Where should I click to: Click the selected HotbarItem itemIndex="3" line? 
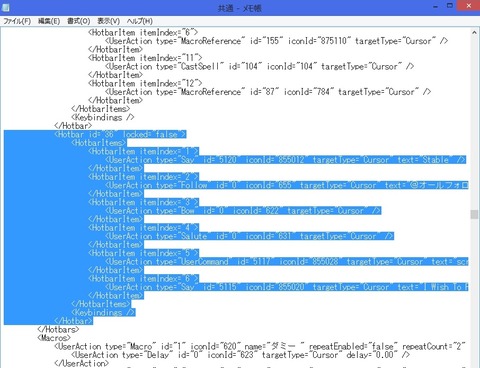[143, 202]
